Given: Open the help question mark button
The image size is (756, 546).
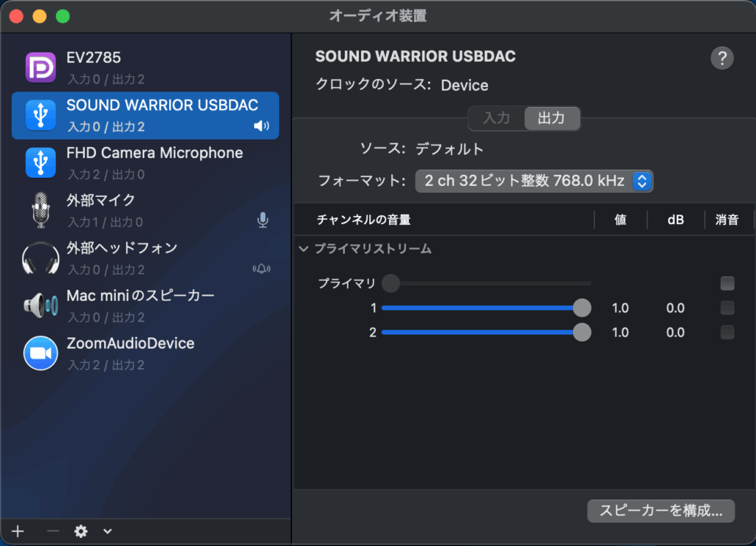Looking at the screenshot, I should (721, 58).
